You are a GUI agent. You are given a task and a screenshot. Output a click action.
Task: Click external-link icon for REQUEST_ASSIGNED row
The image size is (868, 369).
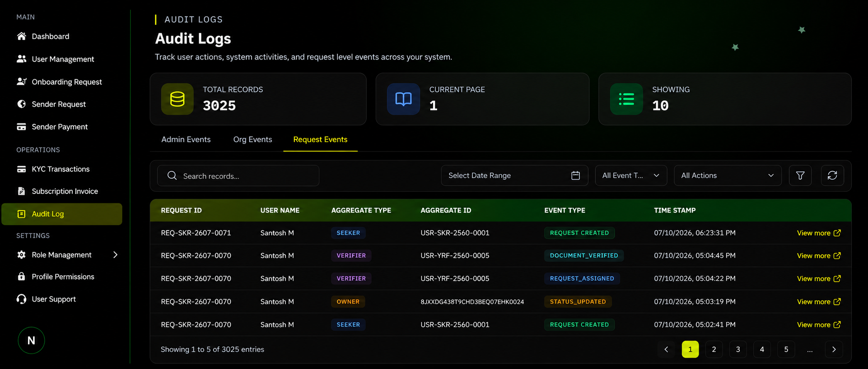[837, 278]
